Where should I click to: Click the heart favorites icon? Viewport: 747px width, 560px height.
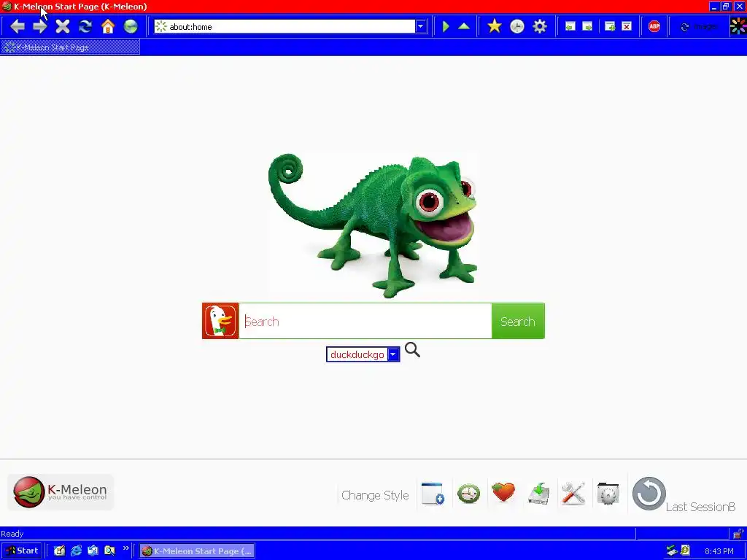point(503,492)
